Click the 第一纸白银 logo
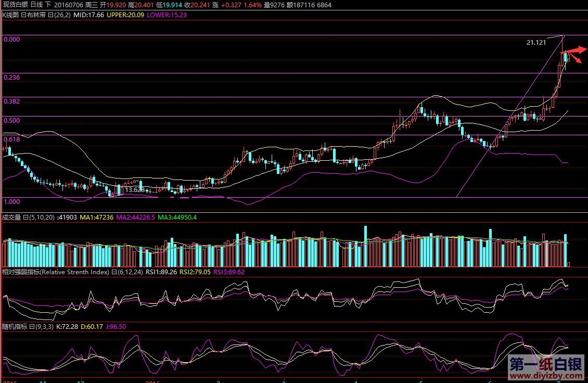 click(x=545, y=363)
